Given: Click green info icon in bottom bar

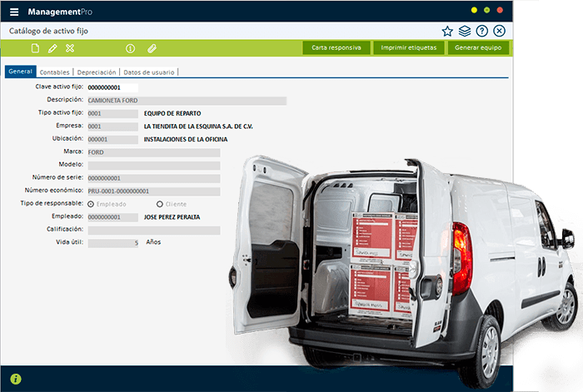Looking at the screenshot, I should coord(16,379).
